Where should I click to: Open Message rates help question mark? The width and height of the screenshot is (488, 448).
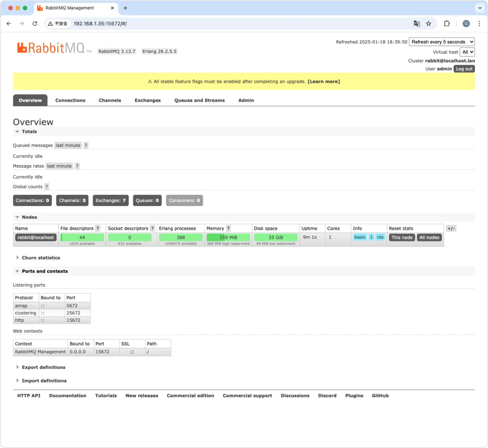point(77,166)
